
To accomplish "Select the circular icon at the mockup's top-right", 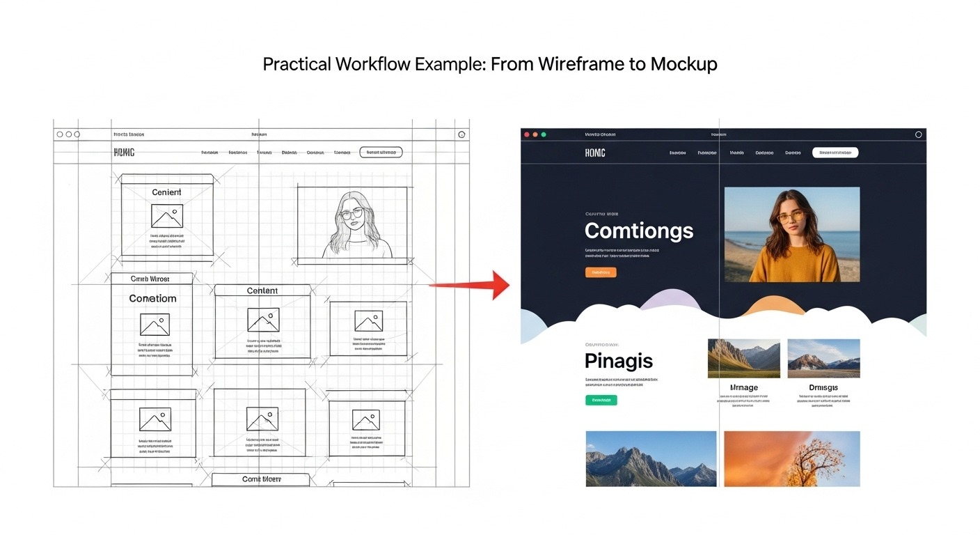I will (917, 133).
